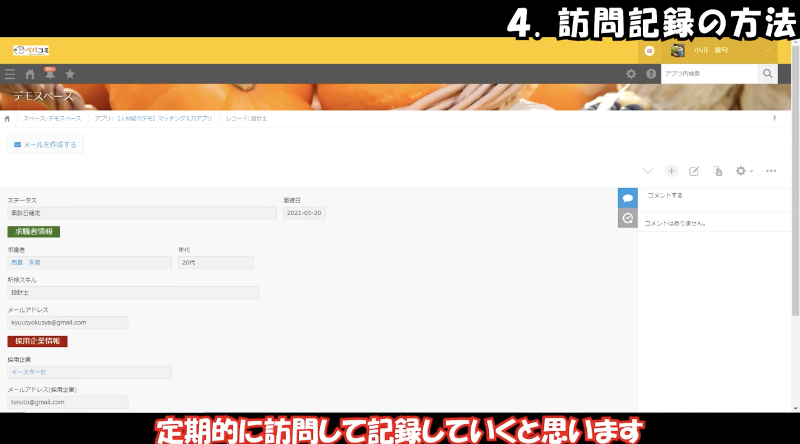Go to next record with down chevron
Image resolution: width=800 pixels, height=444 pixels.
pos(648,171)
